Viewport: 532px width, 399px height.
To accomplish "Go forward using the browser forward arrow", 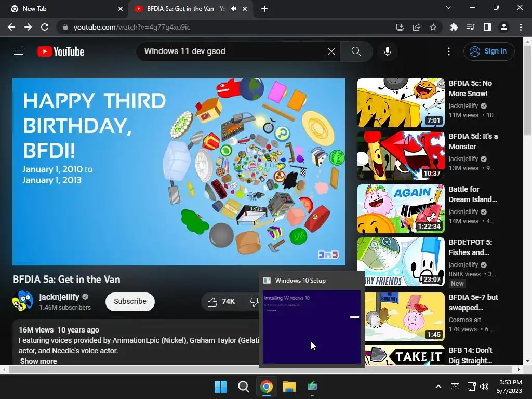I will 28,27.
